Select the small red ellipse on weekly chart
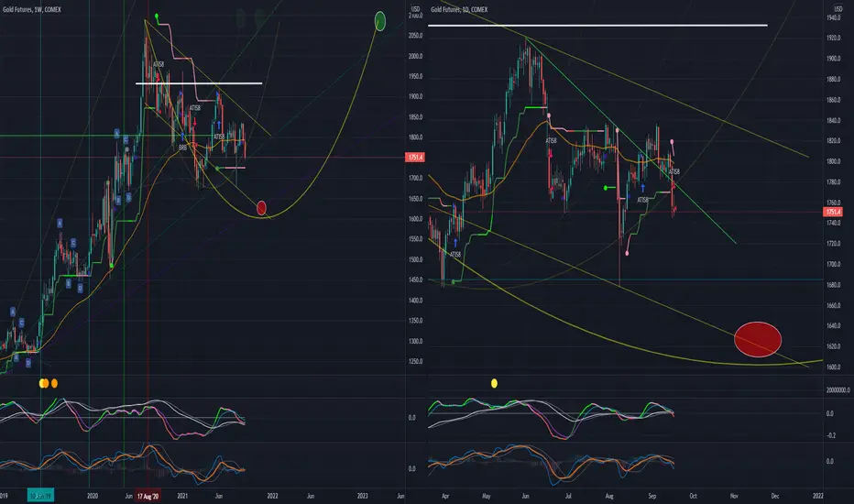This screenshot has width=854, height=504. (261, 208)
